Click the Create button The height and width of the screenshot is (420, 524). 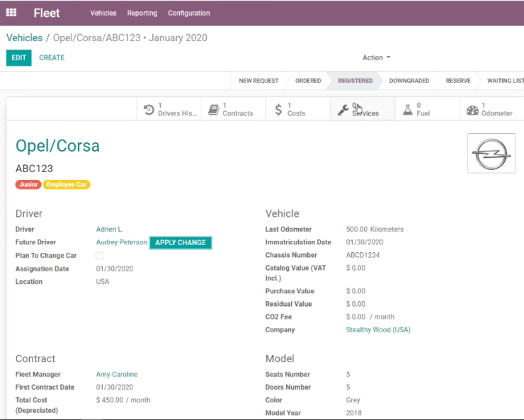tap(52, 58)
